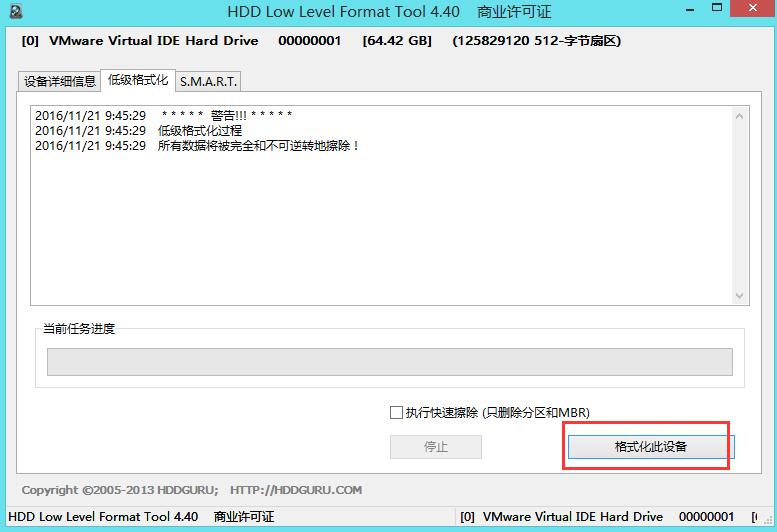
Task: Click the 125829120 512-字节扇区 sector text
Action: click(x=537, y=41)
